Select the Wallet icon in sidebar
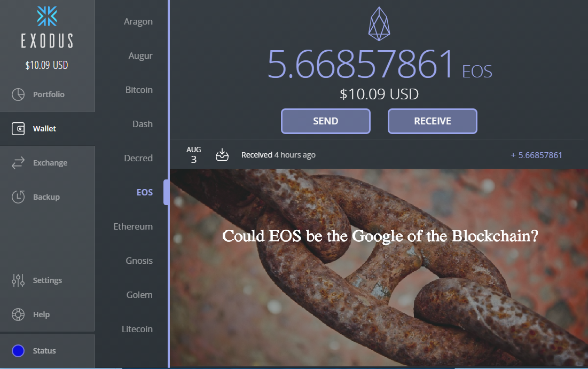Image resolution: width=588 pixels, height=369 pixels. click(x=18, y=129)
